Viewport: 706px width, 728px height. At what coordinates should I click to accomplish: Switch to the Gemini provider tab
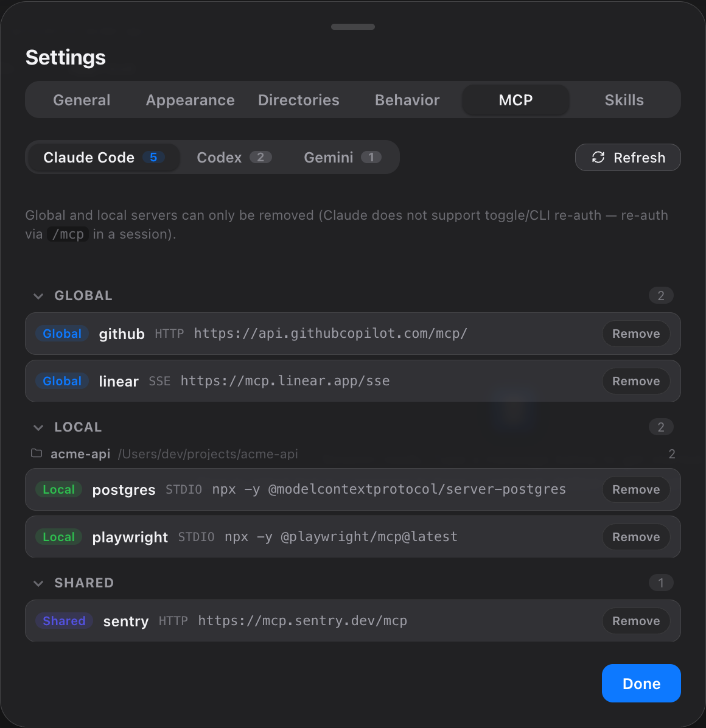coord(343,158)
